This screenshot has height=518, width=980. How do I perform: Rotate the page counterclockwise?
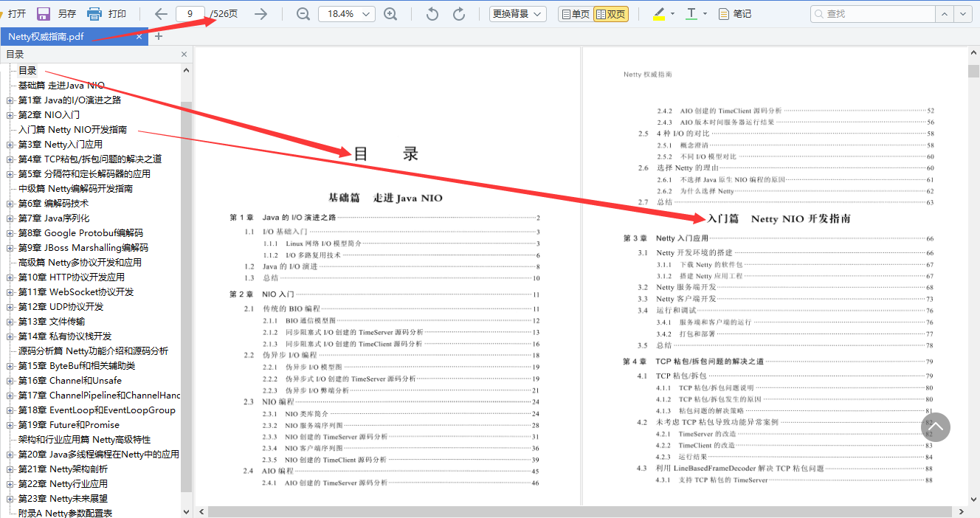coord(433,13)
